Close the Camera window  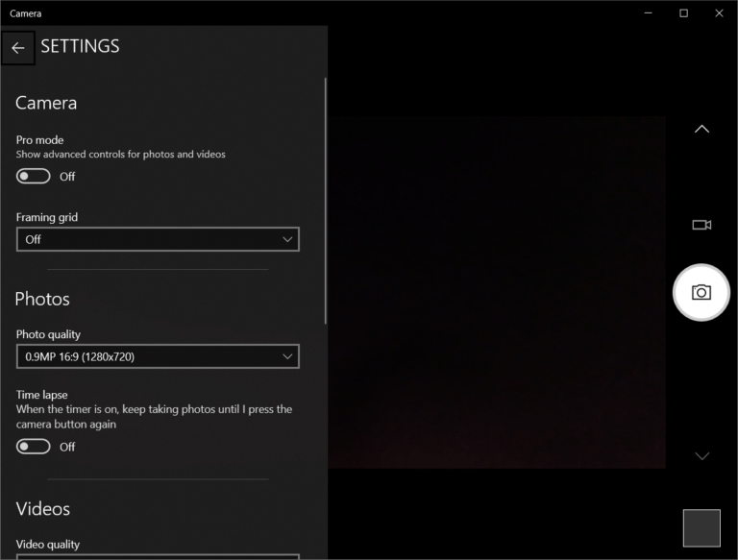(x=719, y=13)
